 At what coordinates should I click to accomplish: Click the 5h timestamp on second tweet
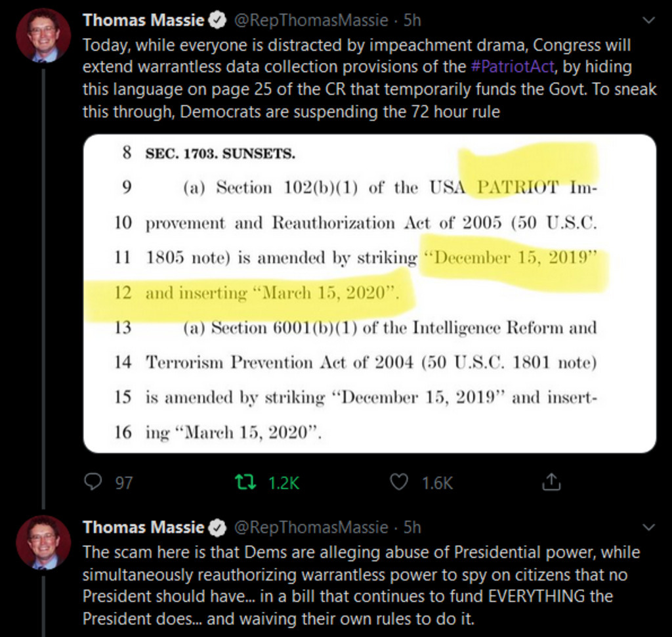pos(412,527)
